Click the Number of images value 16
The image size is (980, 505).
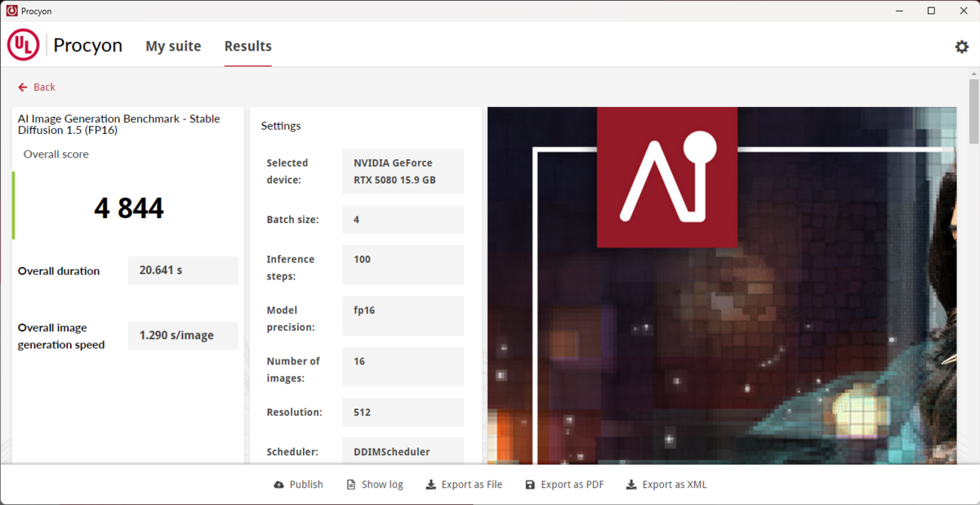403,367
